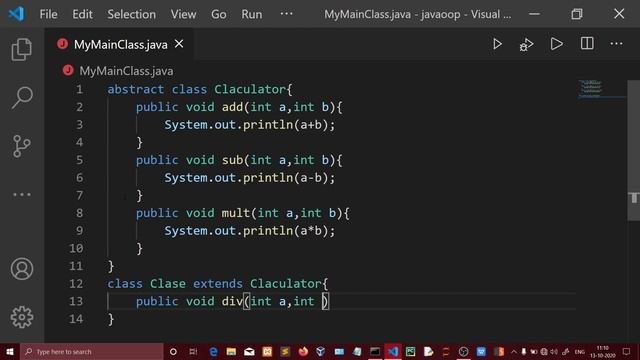Open the View menu

click(183, 14)
